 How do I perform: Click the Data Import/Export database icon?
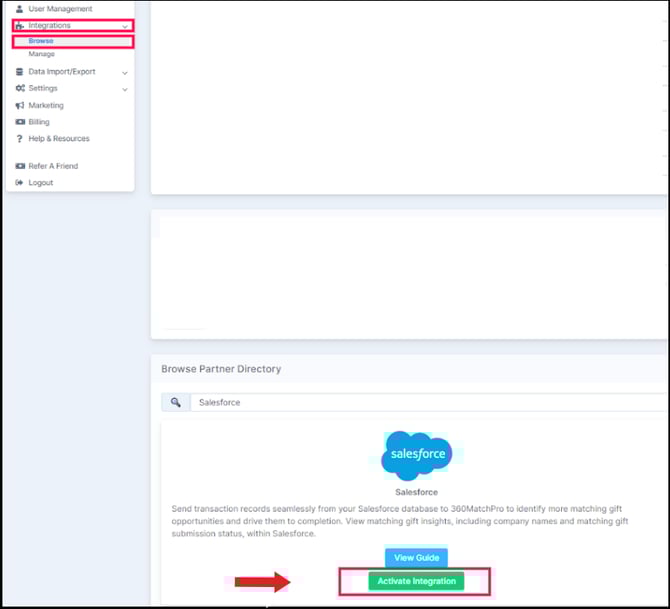tap(19, 72)
